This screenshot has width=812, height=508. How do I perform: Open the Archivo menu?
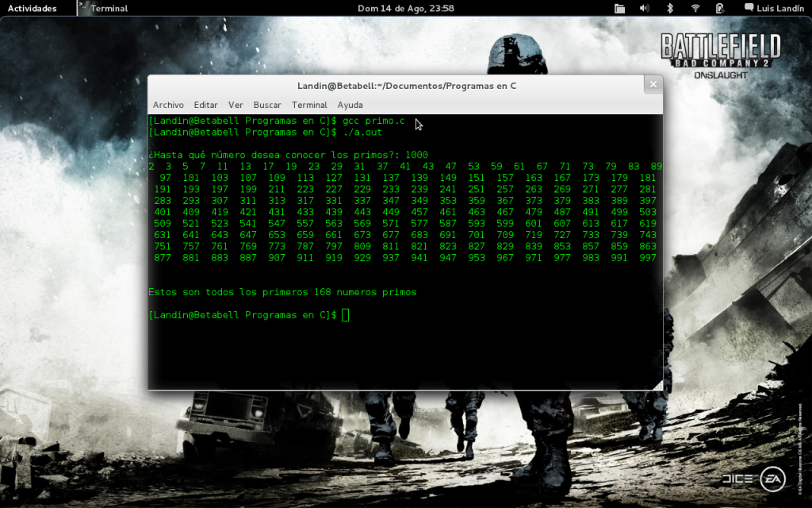168,105
